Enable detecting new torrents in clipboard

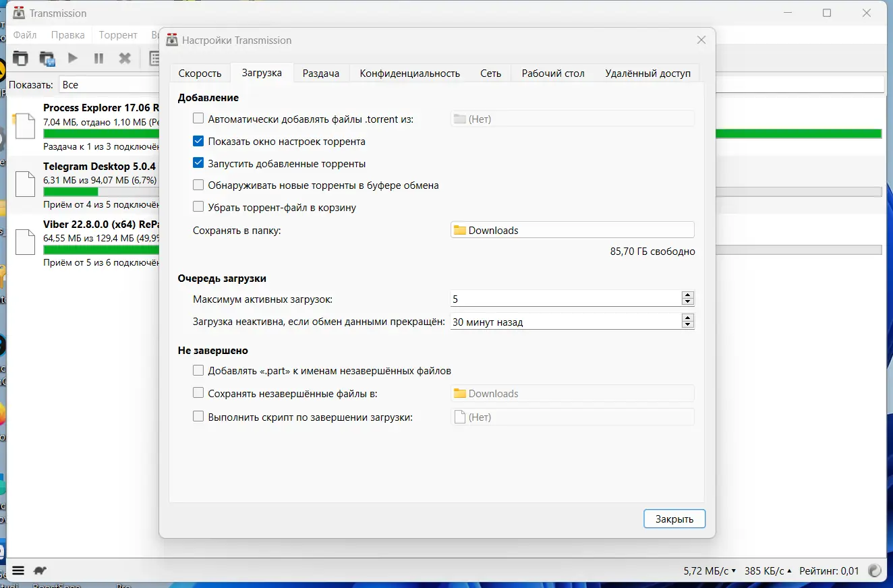coord(198,185)
